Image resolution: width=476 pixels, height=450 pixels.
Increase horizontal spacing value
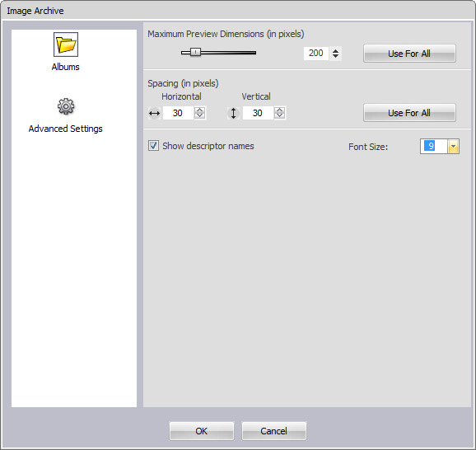(199, 110)
